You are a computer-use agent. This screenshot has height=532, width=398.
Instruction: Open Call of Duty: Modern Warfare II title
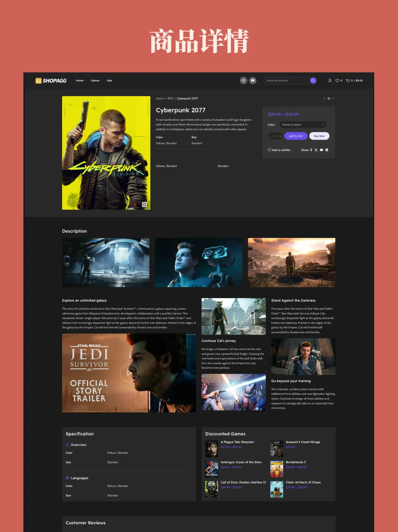tap(243, 482)
